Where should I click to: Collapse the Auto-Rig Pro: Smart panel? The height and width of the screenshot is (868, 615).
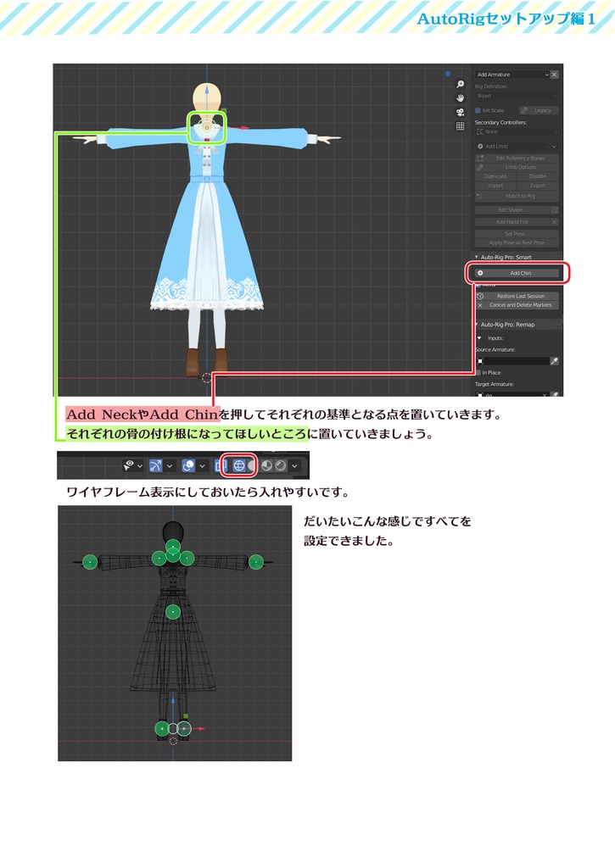click(x=477, y=258)
